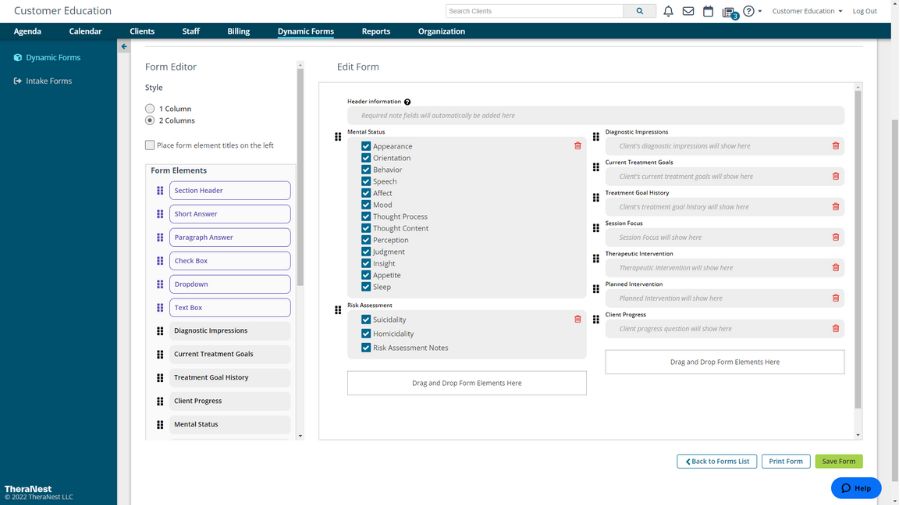Viewport: 900px width, 505px height.
Task: Click the right column drop zone
Action: pos(724,362)
